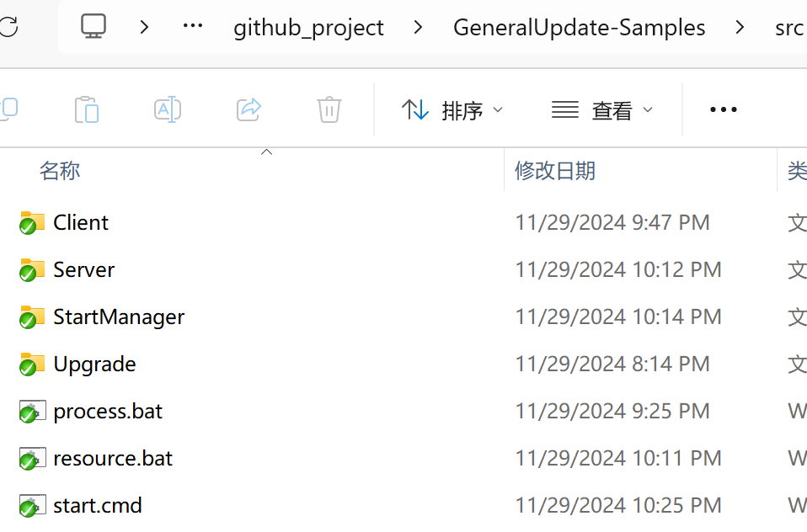Navigate to GeneralUpdate-Samples breadcrumb
The image size is (807, 532).
click(x=579, y=28)
